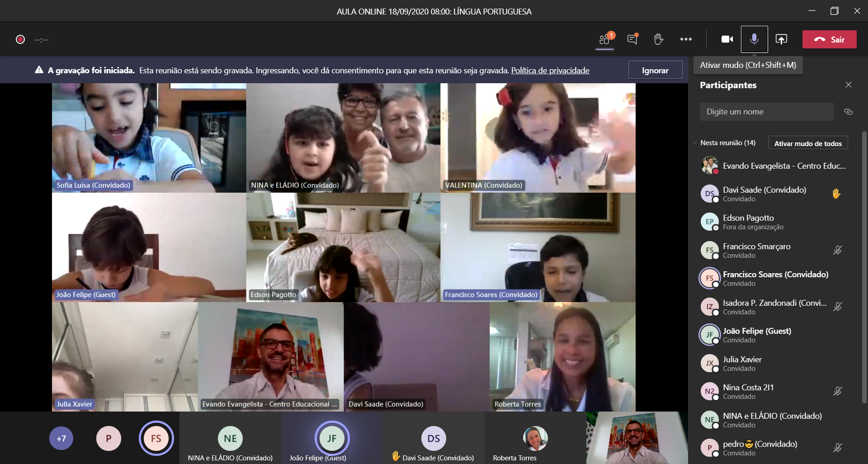Click muted mic icon beside Isadora P. Zandonadi

point(838,307)
